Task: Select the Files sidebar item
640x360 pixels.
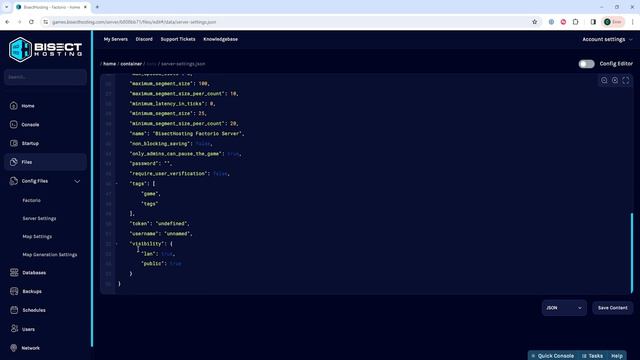Action: 45,162
